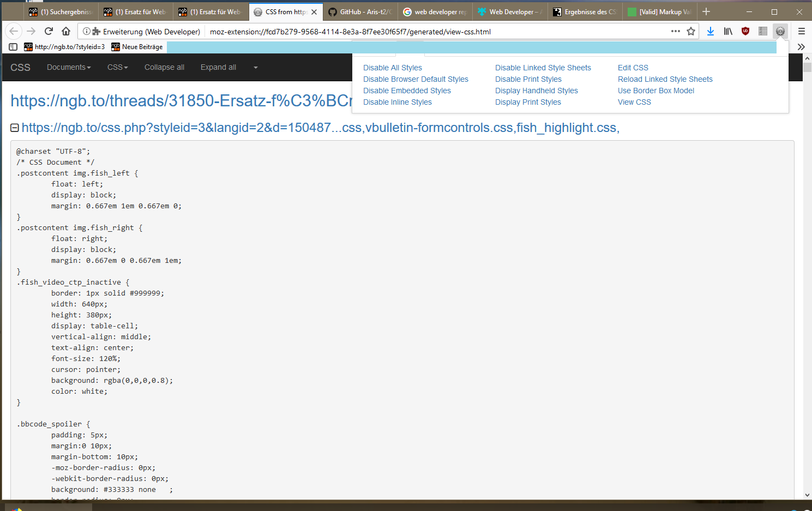812x511 pixels.
Task: Click the uBlock Origin shield icon
Action: coord(745,31)
